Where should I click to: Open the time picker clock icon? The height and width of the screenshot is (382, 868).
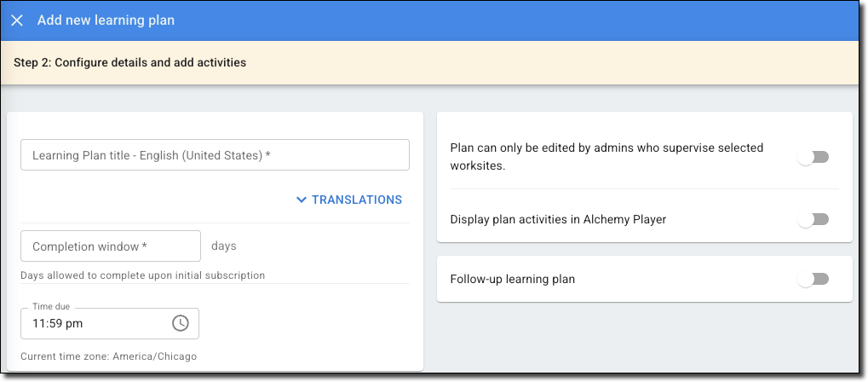[180, 323]
